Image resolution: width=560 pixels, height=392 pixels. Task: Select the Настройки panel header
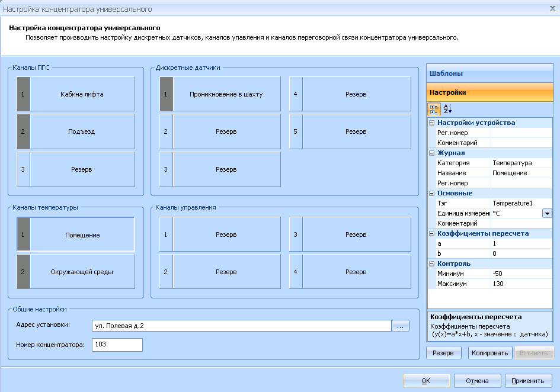(x=489, y=92)
